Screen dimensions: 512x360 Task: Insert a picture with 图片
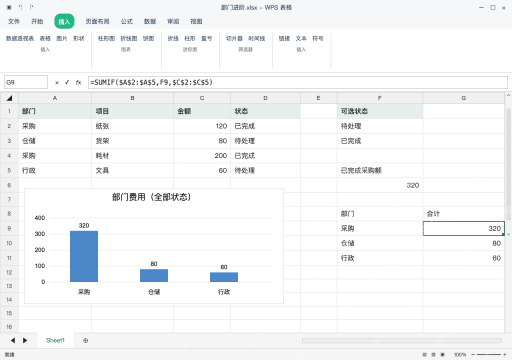62,39
